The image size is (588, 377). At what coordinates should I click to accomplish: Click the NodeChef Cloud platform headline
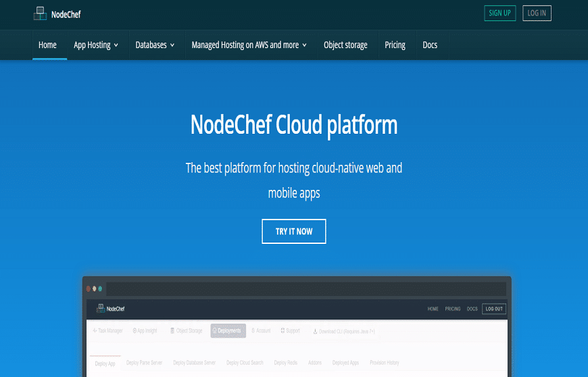coord(293,125)
